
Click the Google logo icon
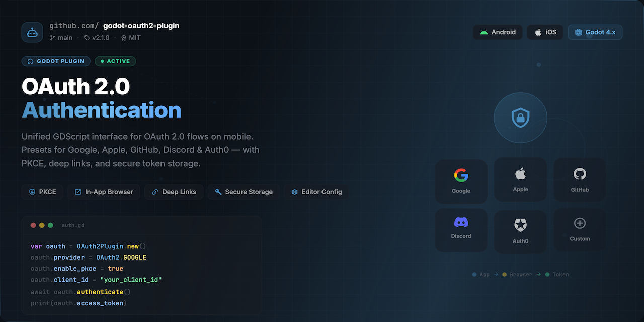(x=461, y=175)
